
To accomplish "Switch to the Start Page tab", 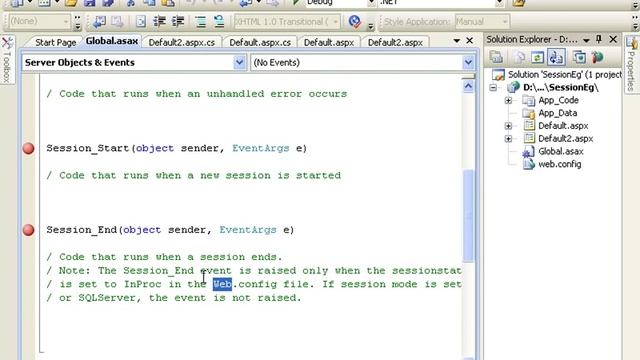I will (x=56, y=42).
